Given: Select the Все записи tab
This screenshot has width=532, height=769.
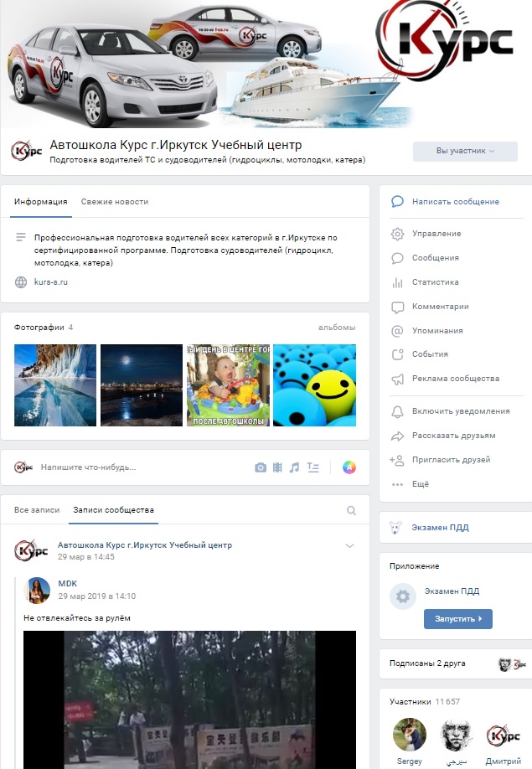Looking at the screenshot, I should tap(37, 510).
